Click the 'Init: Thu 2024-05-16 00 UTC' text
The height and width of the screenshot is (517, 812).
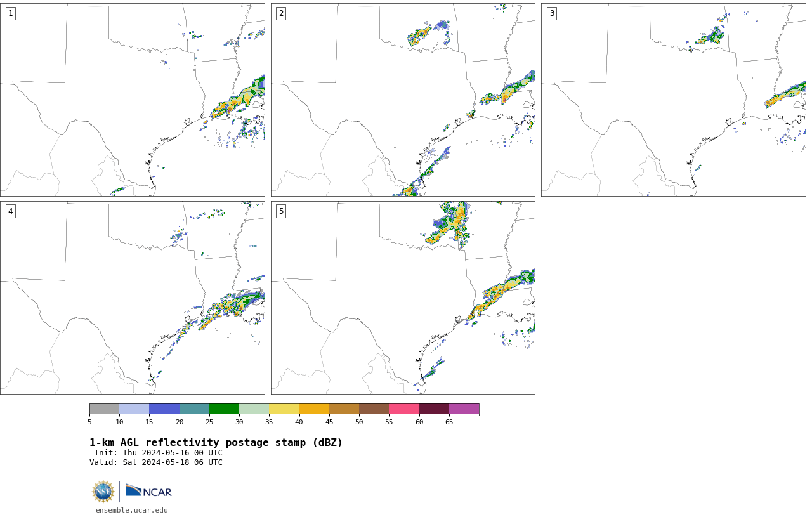tap(159, 453)
